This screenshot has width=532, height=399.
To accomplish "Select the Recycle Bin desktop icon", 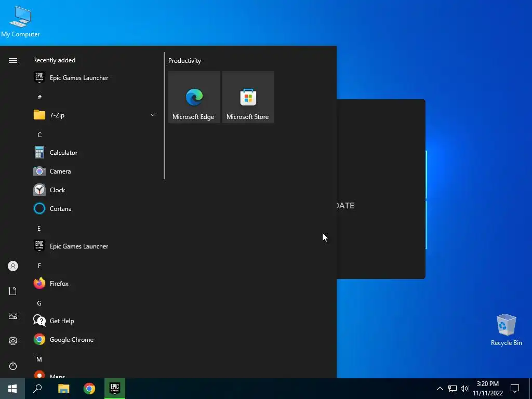I will tap(506, 330).
